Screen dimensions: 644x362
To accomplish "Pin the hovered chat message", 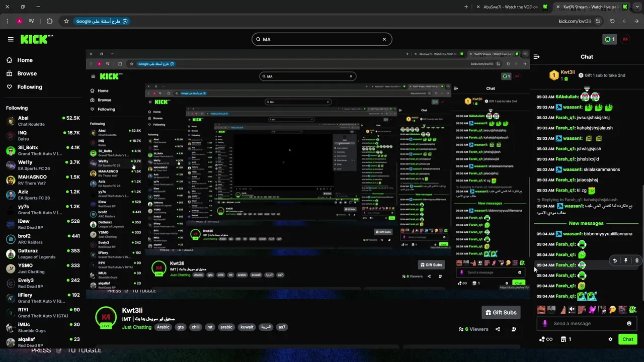I will click(x=626, y=260).
